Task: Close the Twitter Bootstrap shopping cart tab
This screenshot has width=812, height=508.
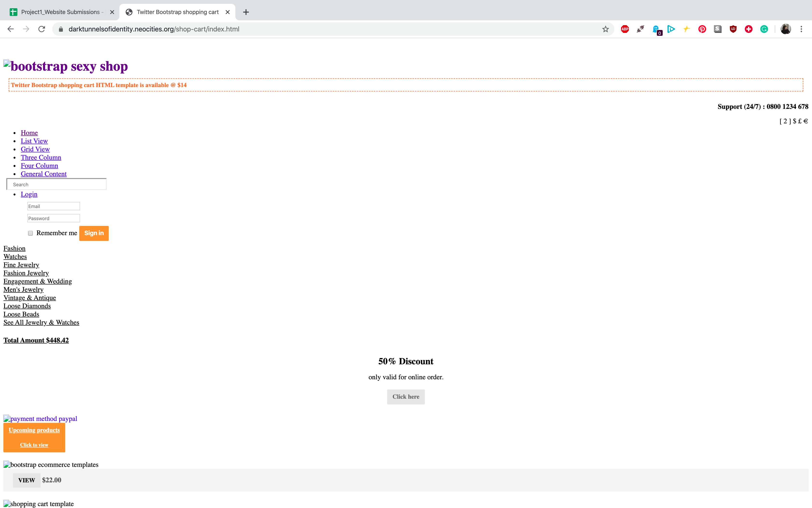Action: point(227,12)
